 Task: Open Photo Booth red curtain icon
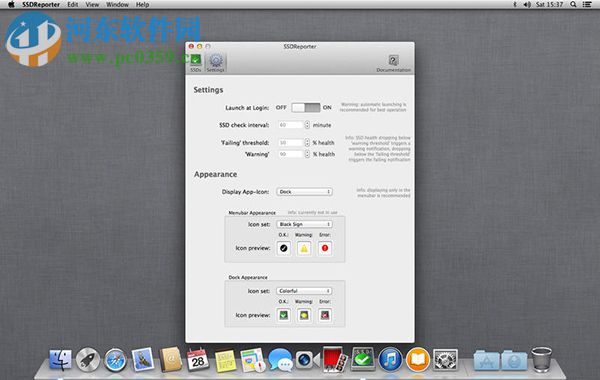(x=335, y=360)
